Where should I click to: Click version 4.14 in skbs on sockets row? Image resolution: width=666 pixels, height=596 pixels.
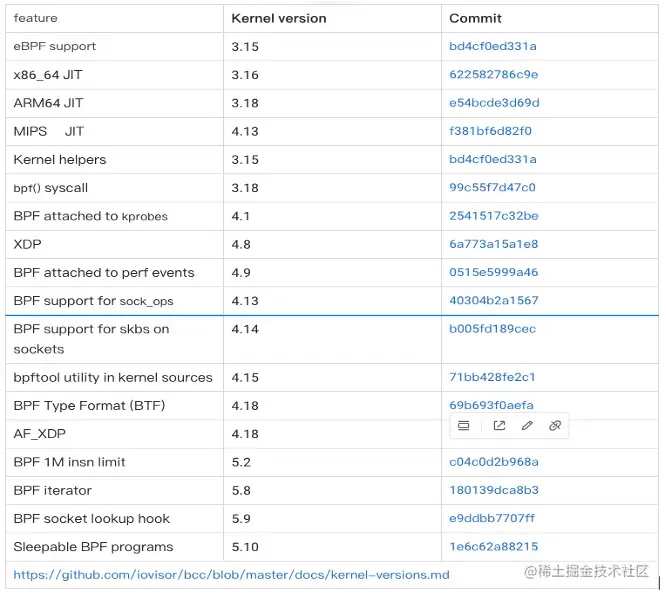pyautogui.click(x=245, y=329)
